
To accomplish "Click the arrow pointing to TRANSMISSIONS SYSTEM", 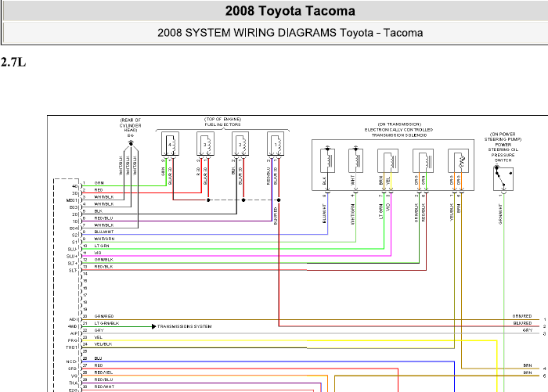I will pyautogui.click(x=153, y=326).
